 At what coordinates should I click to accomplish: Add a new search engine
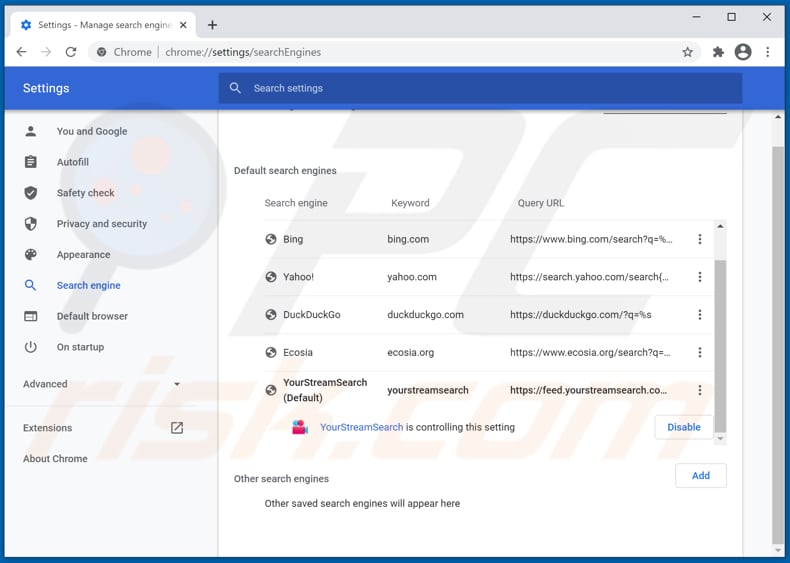(700, 475)
